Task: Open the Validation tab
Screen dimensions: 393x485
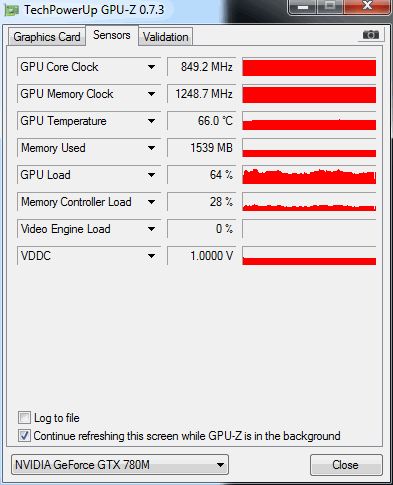Action: coord(166,37)
